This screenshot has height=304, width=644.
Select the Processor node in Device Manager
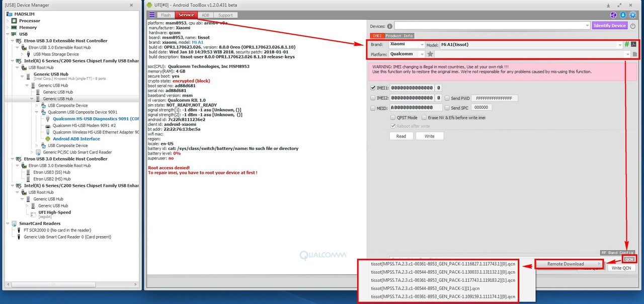[30, 21]
